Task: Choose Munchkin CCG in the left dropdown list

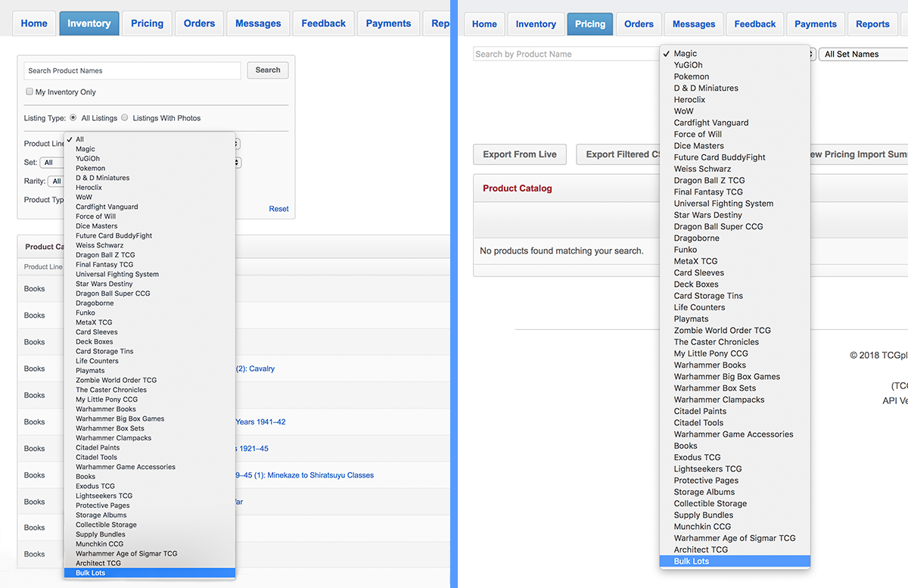Action: (150, 544)
